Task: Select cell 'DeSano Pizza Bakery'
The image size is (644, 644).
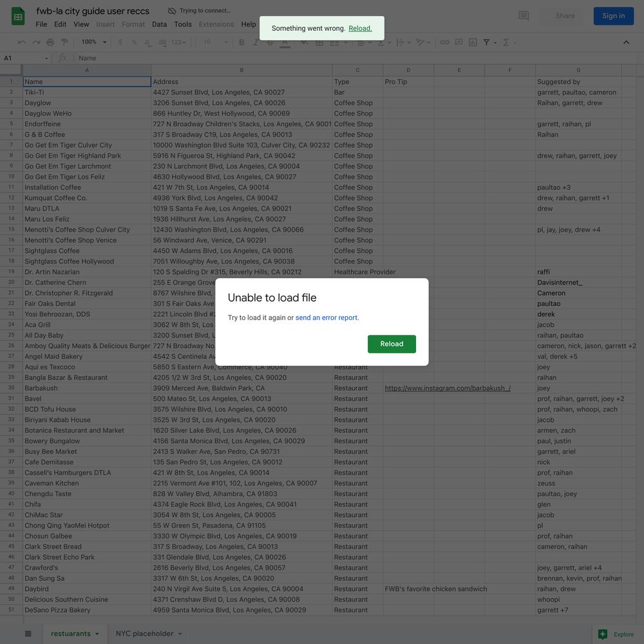Action: pos(87,610)
